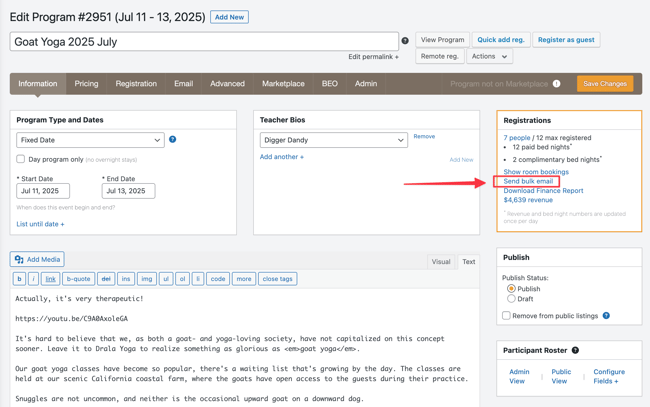650x407 pixels.
Task: Select the Publish radio button
Action: [511, 288]
